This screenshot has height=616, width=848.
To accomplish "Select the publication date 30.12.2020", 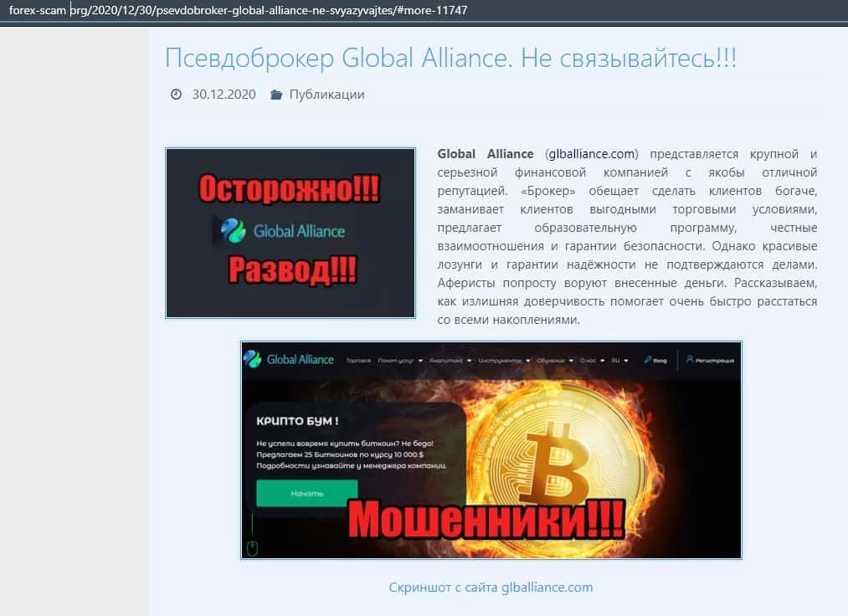I will coord(224,95).
